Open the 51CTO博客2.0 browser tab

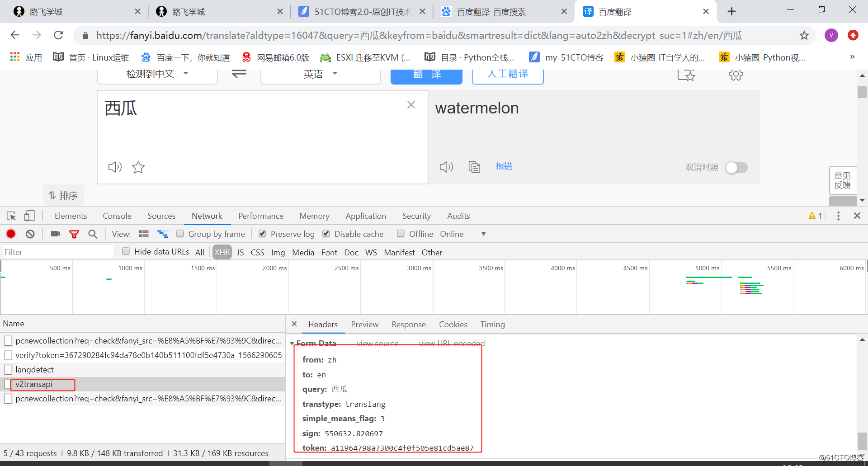click(x=362, y=12)
